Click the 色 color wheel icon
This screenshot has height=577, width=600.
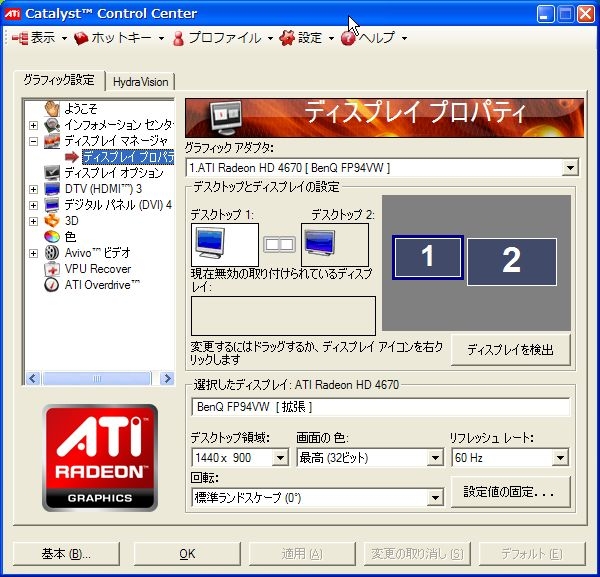click(52, 237)
